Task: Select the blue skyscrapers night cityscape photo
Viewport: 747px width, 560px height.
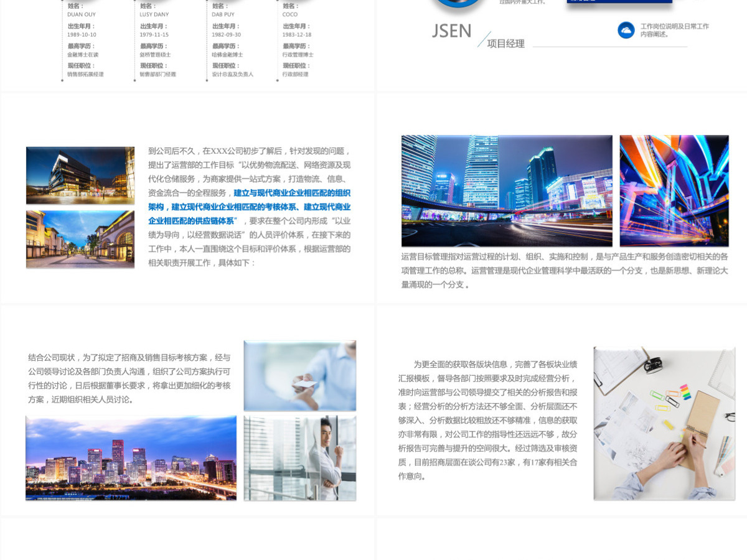Action: pos(507,190)
